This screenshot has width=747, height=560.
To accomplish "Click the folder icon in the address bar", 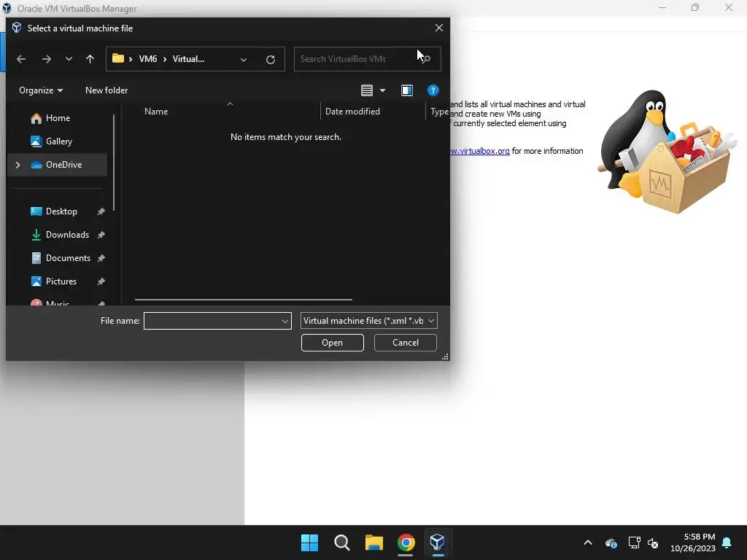I will point(118,58).
